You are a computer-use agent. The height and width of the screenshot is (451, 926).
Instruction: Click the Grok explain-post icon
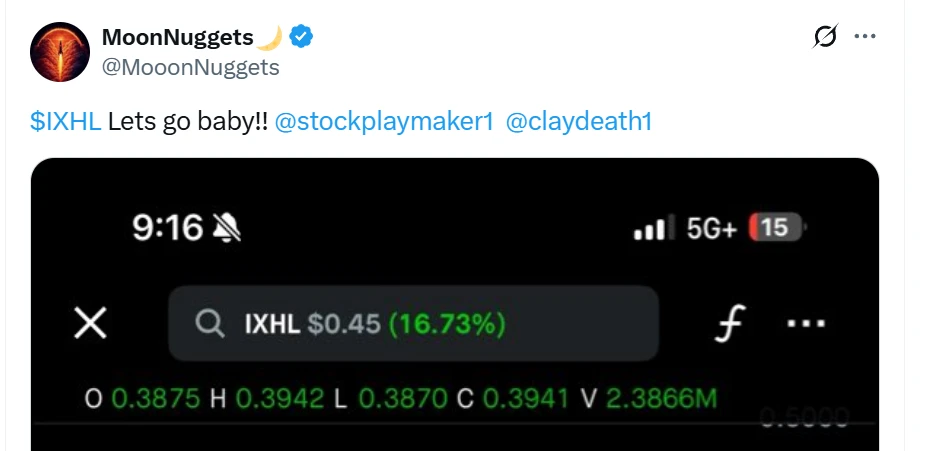pos(825,38)
